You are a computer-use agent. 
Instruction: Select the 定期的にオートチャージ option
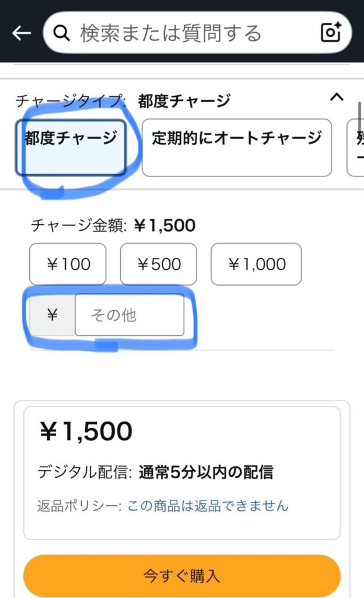[236, 147]
